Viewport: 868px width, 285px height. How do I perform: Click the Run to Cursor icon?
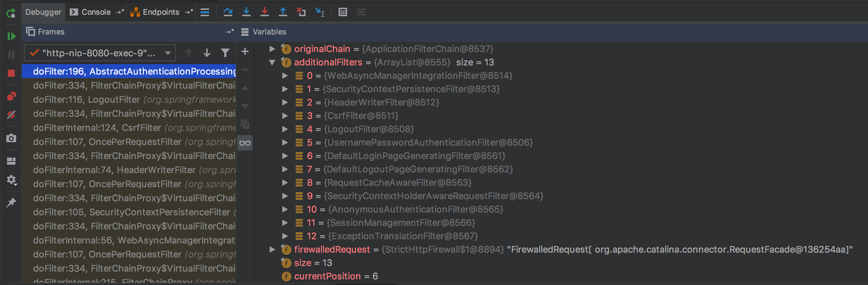tap(320, 12)
